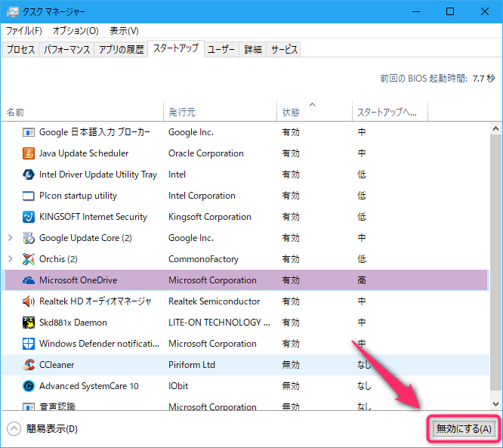Click the PIcon startup utility icon
Image resolution: width=503 pixels, height=448 pixels.
click(x=29, y=196)
